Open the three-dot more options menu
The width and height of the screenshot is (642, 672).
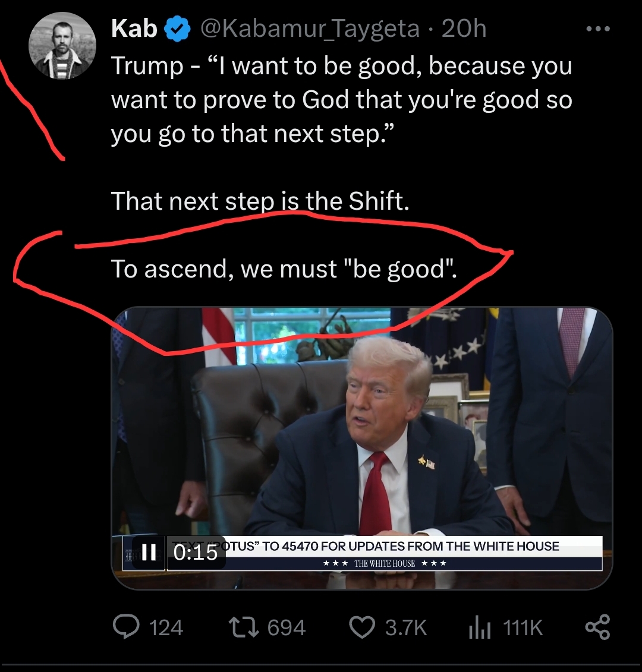coord(597,29)
